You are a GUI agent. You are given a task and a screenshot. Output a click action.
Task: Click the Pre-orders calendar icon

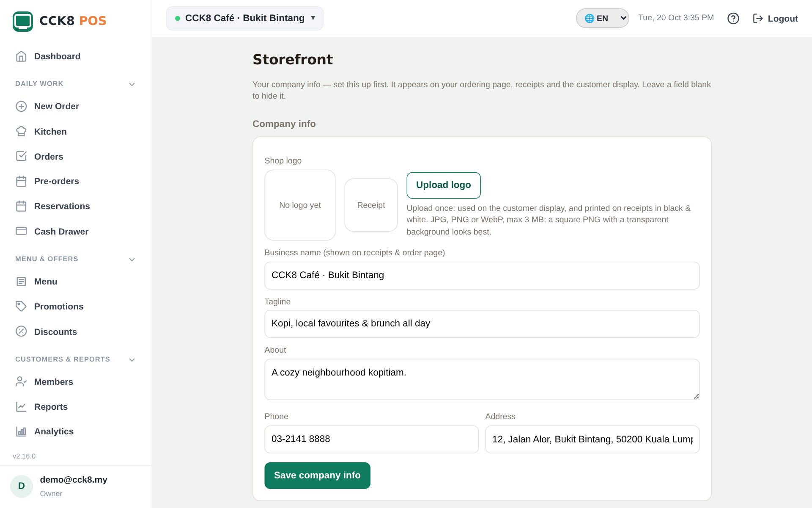(21, 181)
